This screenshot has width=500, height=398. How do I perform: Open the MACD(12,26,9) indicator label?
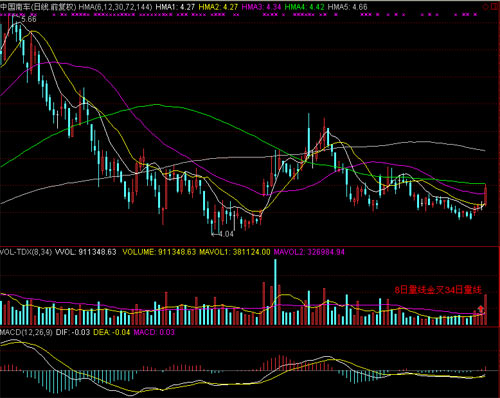click(x=26, y=332)
